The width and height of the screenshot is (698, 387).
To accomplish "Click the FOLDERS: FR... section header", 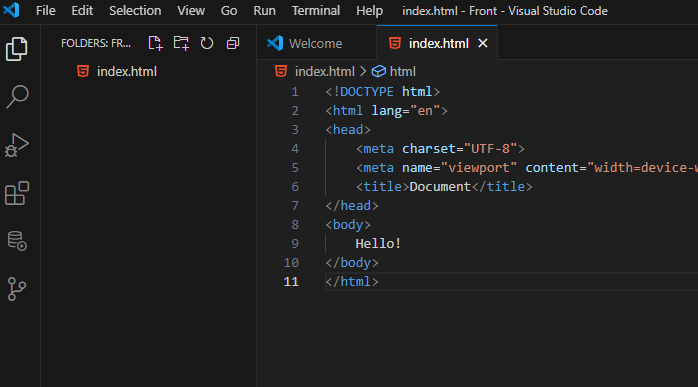I will click(x=96, y=43).
